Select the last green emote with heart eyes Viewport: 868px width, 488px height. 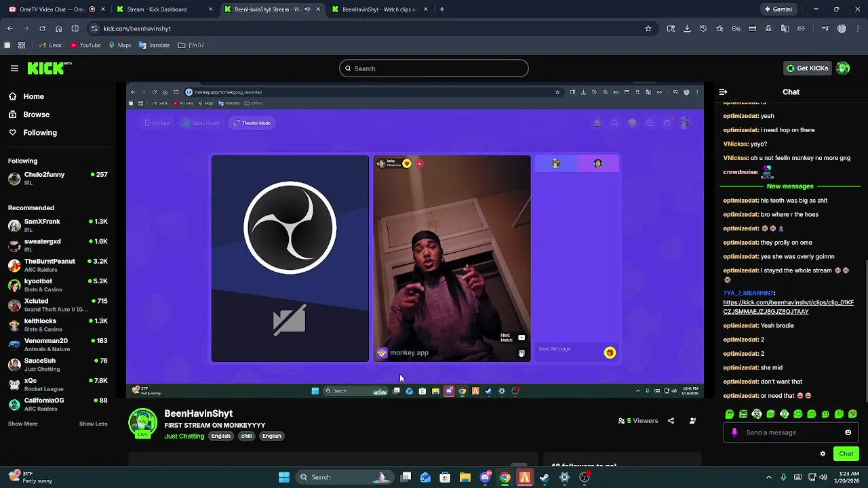(852, 414)
